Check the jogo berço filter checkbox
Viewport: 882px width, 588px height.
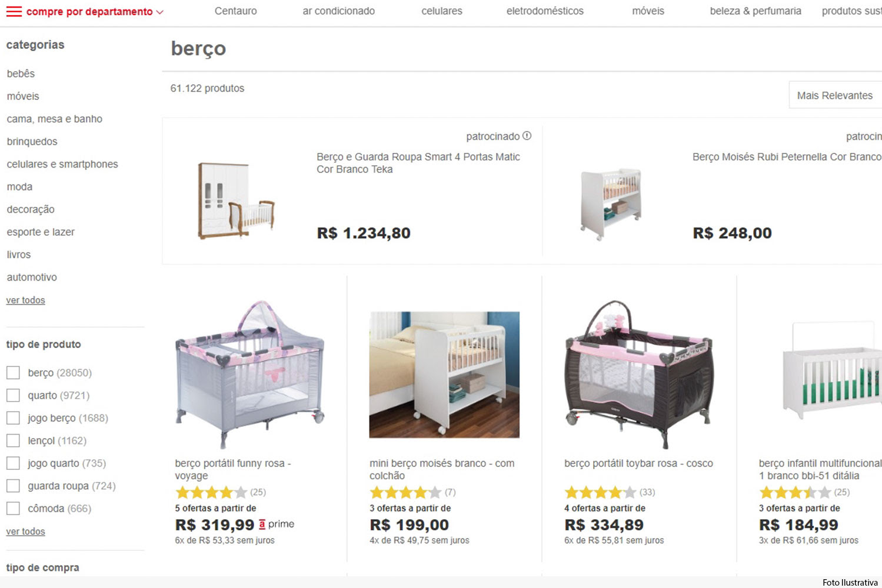coord(13,418)
